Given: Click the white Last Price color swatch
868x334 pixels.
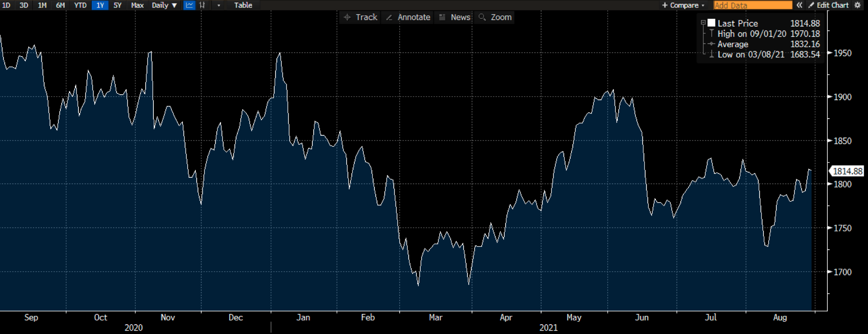Looking at the screenshot, I should (712, 23).
